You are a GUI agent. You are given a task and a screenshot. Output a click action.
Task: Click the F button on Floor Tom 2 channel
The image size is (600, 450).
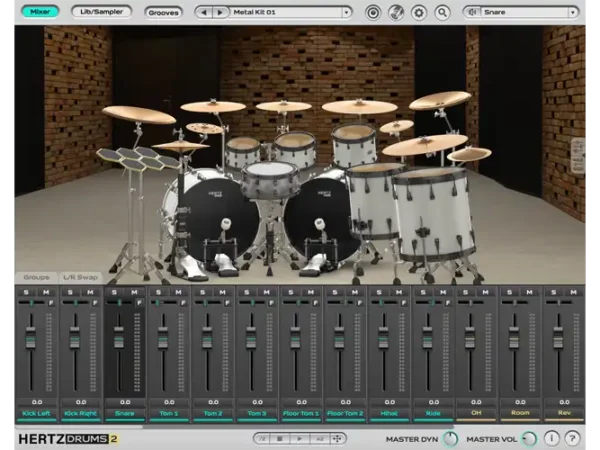click(x=360, y=303)
